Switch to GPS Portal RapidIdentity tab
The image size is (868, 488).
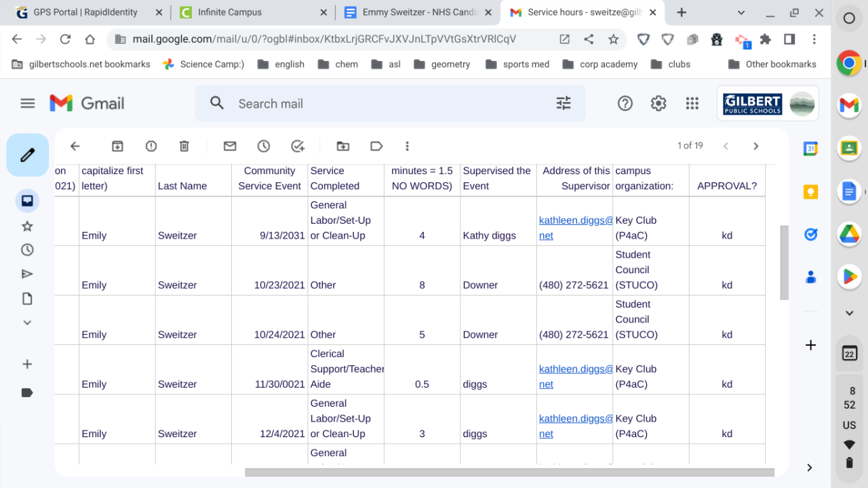(85, 12)
